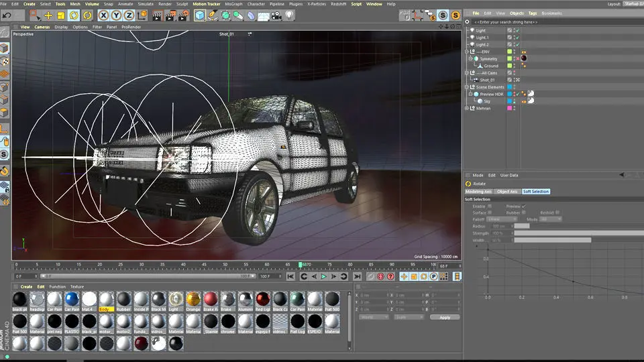This screenshot has width=644, height=362.
Task: Click the Light bulb icon in the toolbar
Action: [x=290, y=15]
